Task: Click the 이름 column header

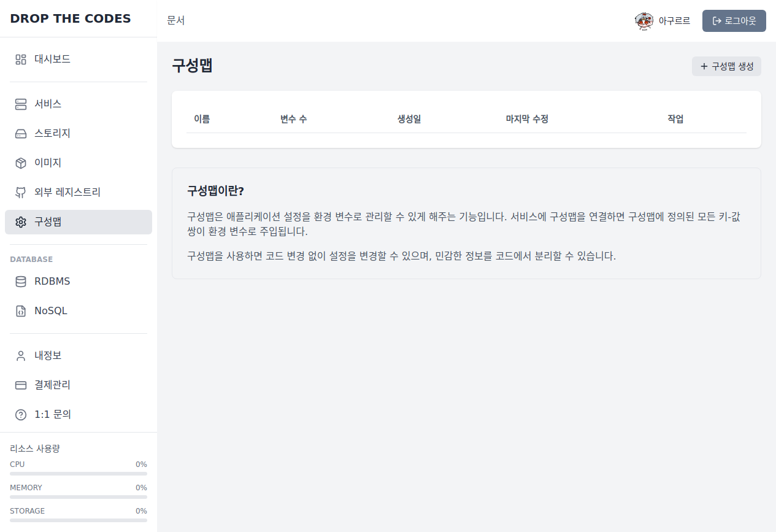Action: tap(202, 119)
